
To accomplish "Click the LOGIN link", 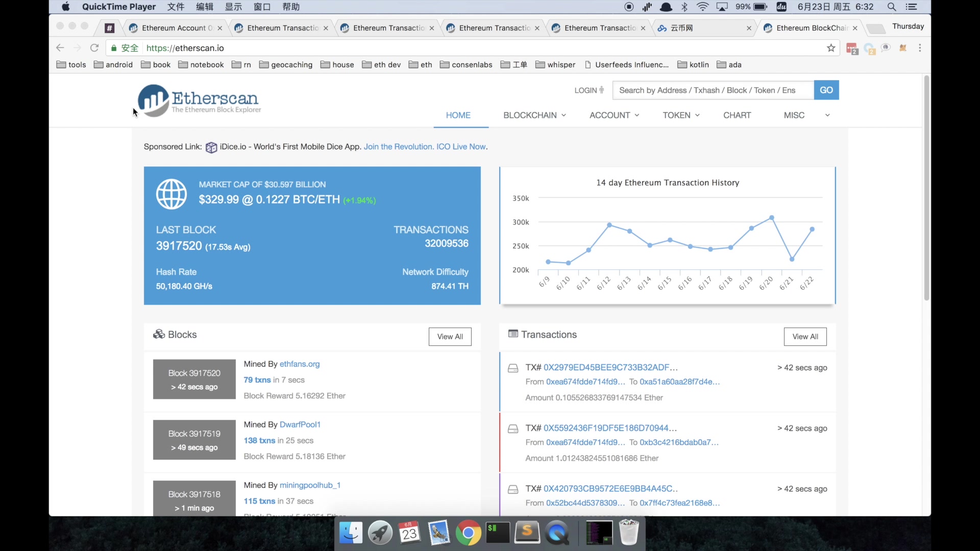I will (589, 90).
